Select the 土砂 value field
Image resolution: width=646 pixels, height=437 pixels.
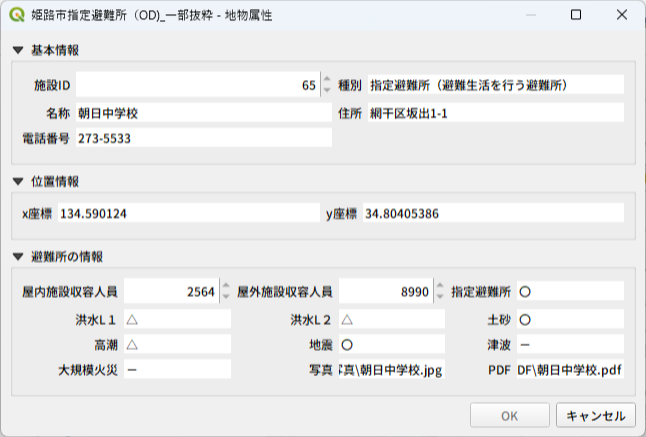pyautogui.click(x=569, y=318)
